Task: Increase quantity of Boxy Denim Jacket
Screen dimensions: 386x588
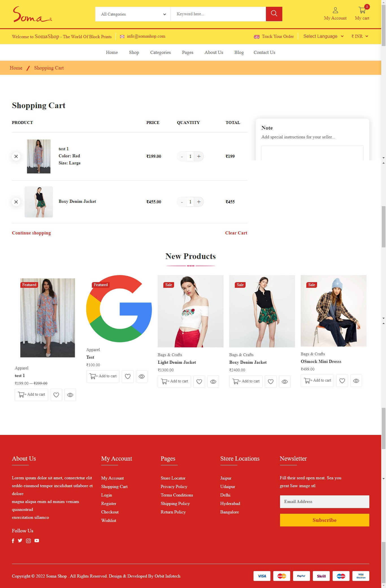Action: (199, 202)
